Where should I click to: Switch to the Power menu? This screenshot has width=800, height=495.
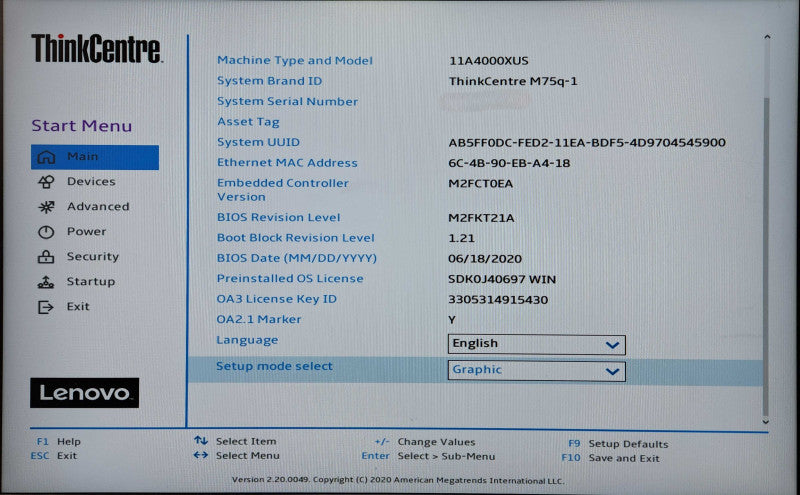pyautogui.click(x=86, y=232)
